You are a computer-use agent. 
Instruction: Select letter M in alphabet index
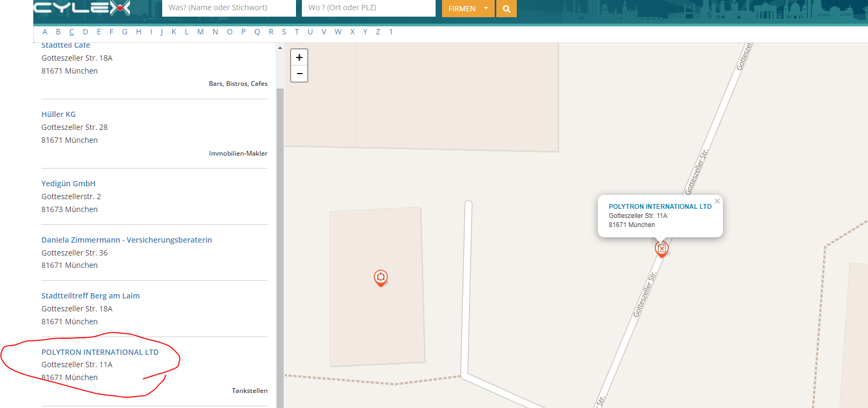(200, 32)
